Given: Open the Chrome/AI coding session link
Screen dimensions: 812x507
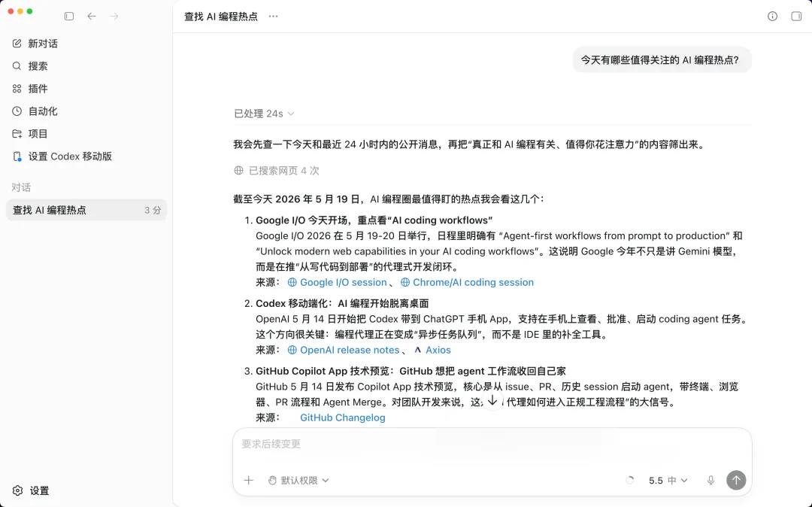Looking at the screenshot, I should point(473,282).
